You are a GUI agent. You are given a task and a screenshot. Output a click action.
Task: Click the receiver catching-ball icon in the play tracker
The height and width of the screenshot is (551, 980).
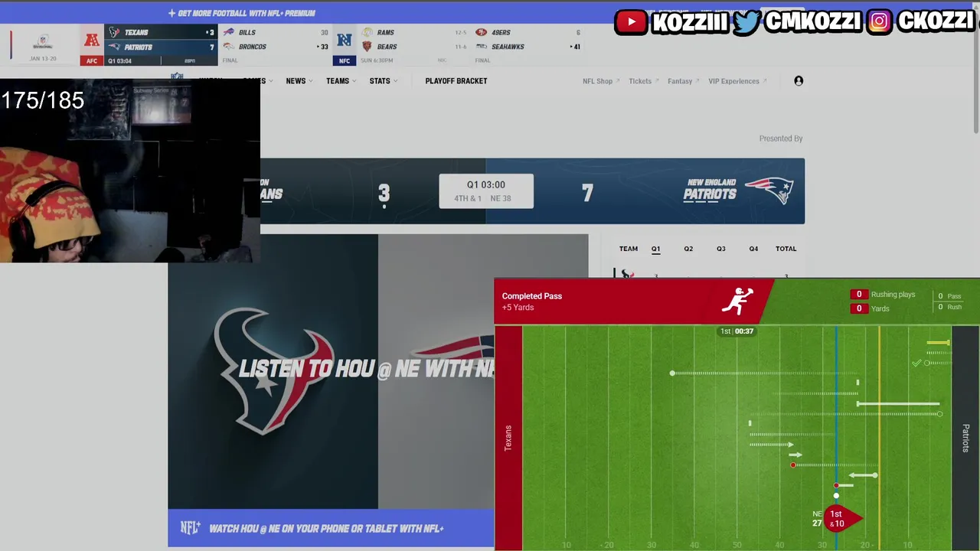tap(737, 302)
